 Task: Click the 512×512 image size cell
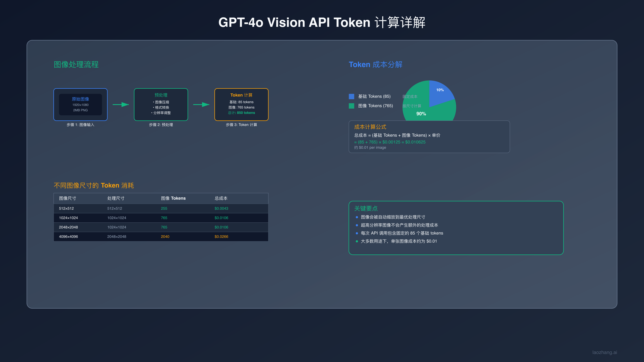click(x=66, y=208)
